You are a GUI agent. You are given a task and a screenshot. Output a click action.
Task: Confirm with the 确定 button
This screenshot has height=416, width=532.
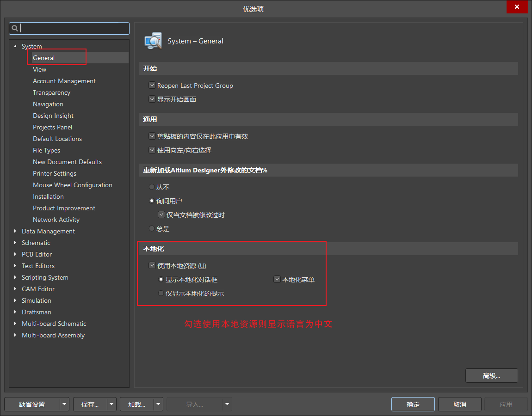pyautogui.click(x=413, y=404)
